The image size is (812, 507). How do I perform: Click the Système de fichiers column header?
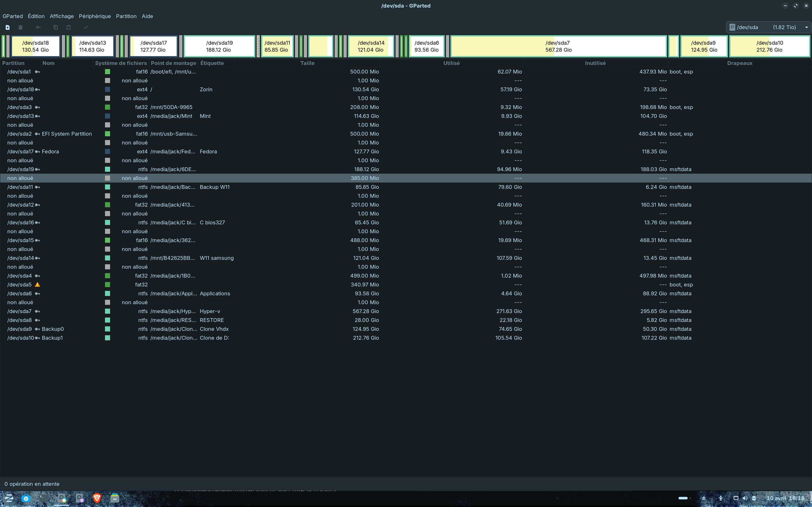pyautogui.click(x=121, y=63)
